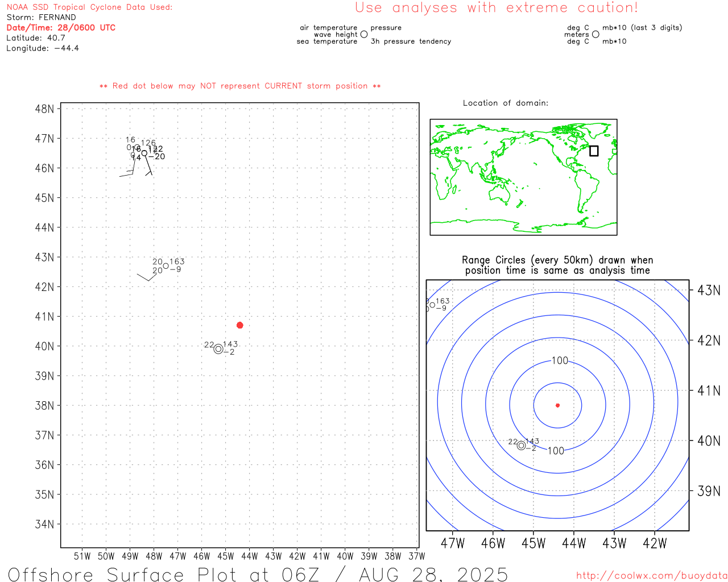Click the world map domain thumbnail
The height and width of the screenshot is (582, 728).
tap(523, 177)
